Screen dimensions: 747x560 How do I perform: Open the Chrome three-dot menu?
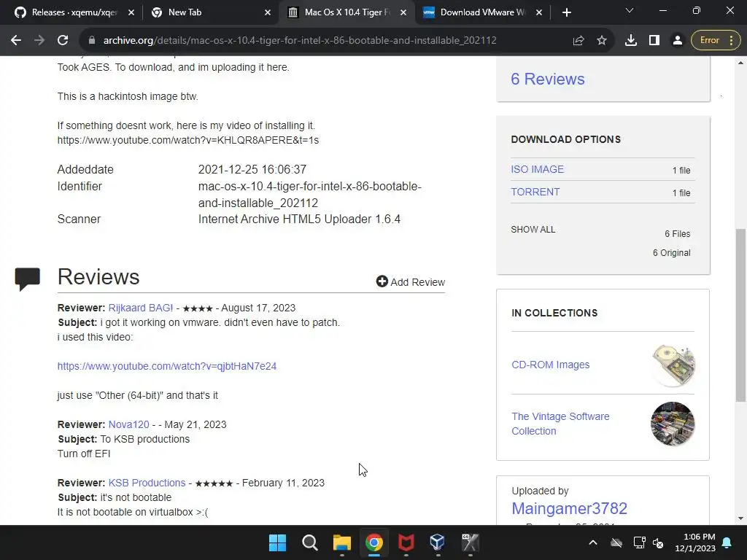click(731, 41)
